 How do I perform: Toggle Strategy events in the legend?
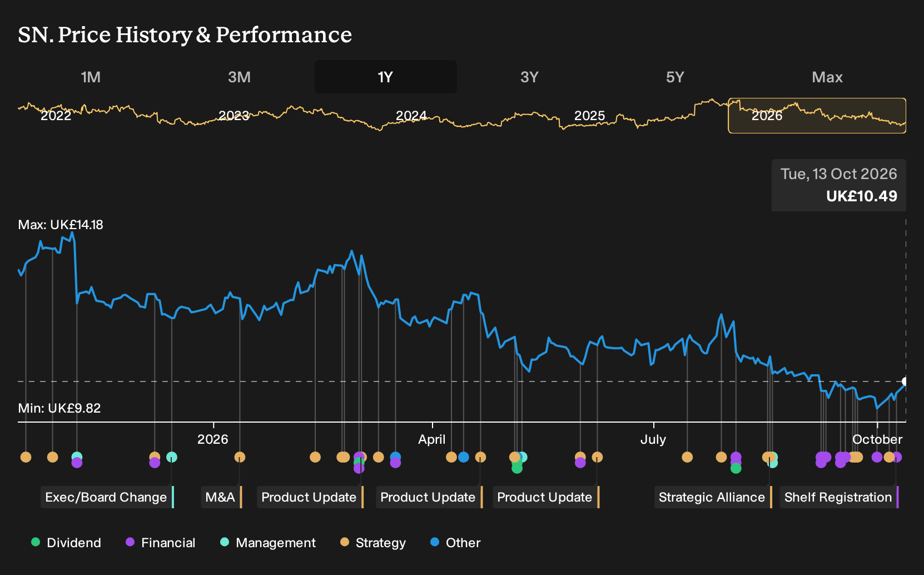[x=373, y=543]
